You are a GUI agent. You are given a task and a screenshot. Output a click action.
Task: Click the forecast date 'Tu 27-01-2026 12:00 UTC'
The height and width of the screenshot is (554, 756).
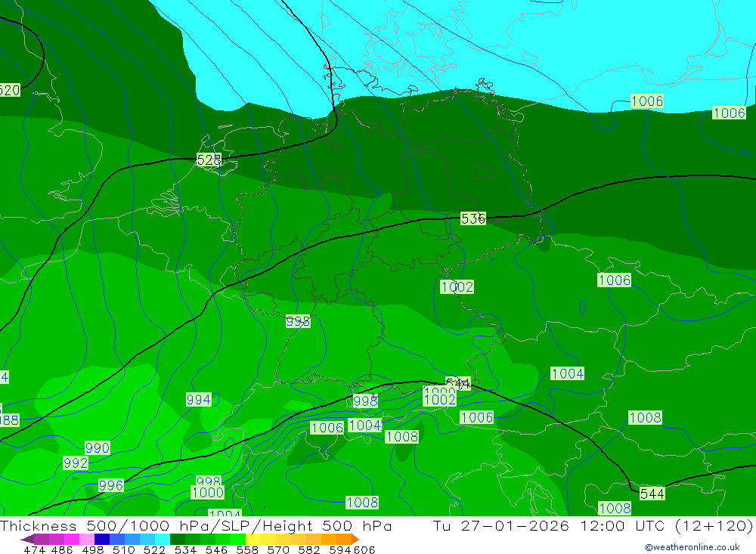coord(549,525)
